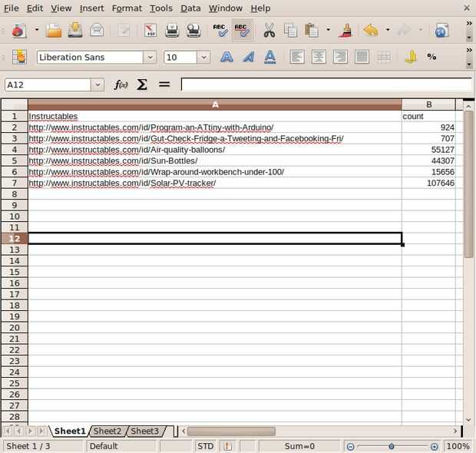Image resolution: width=476 pixels, height=453 pixels.
Task: Apply Percent number format icon
Action: point(431,57)
